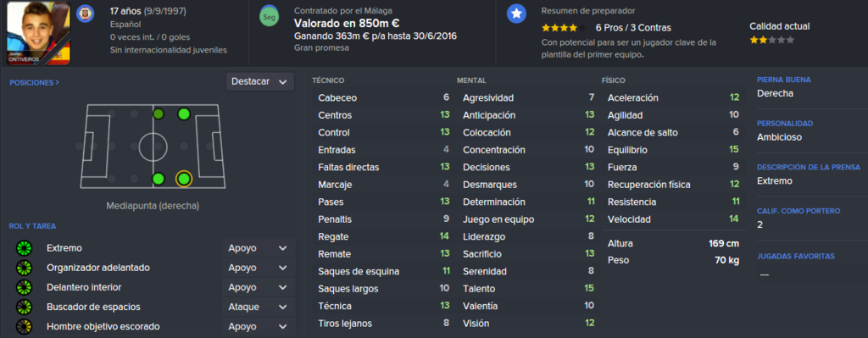Click the Buscador de espacios role icon
Image resolution: width=868 pixels, height=338 pixels.
[x=25, y=307]
